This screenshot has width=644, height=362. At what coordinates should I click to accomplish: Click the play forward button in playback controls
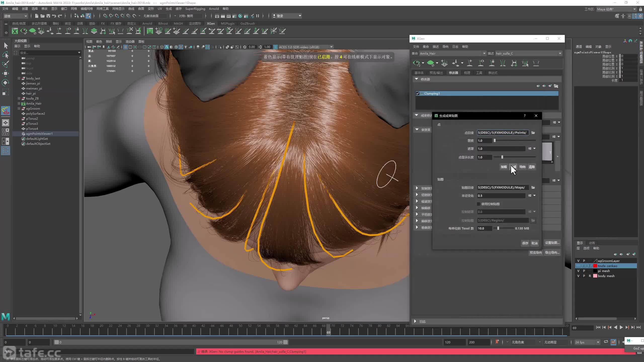(x=621, y=327)
